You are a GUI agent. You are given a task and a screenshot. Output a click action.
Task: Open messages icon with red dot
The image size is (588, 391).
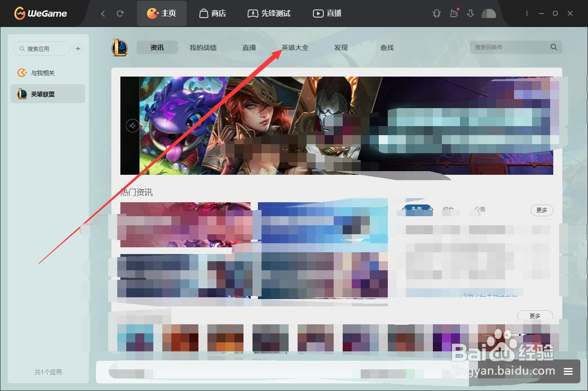pyautogui.click(x=454, y=14)
